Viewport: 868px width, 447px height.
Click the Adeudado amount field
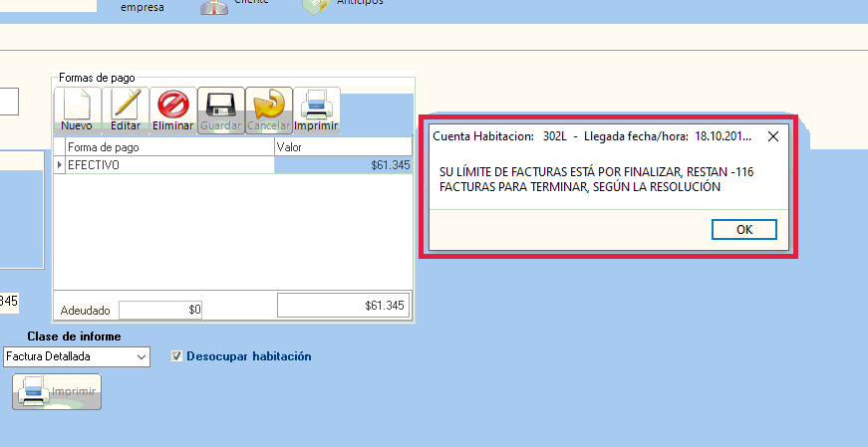click(160, 310)
